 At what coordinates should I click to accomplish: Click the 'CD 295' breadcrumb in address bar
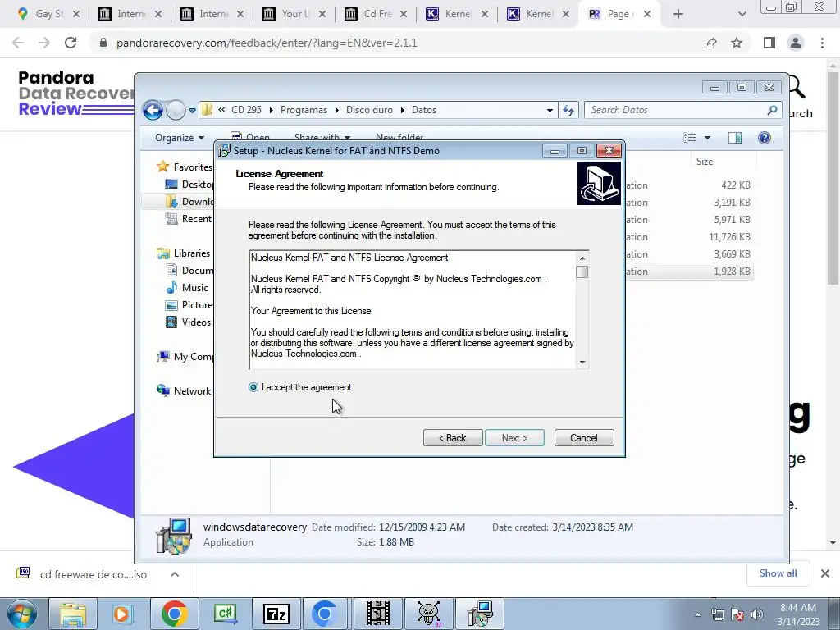246,110
